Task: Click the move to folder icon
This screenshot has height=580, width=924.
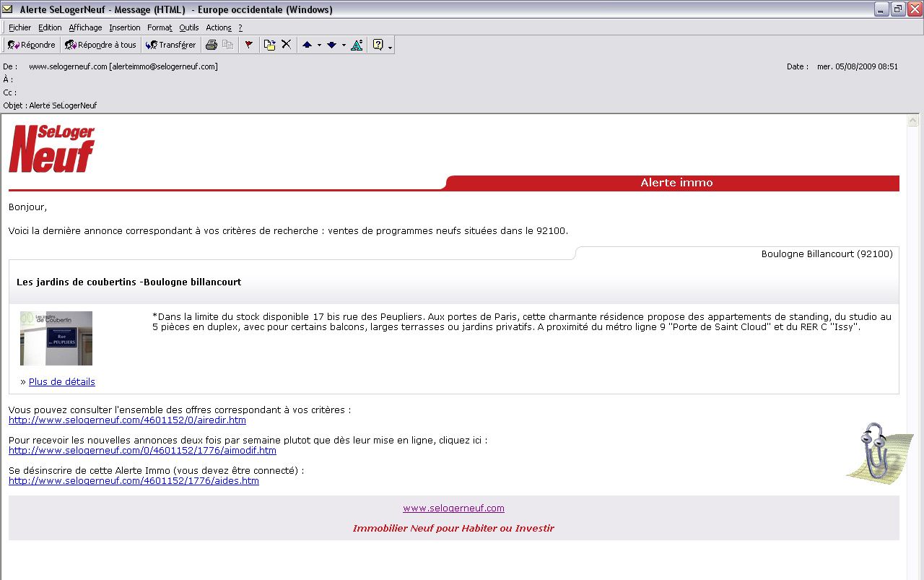Action: [269, 45]
